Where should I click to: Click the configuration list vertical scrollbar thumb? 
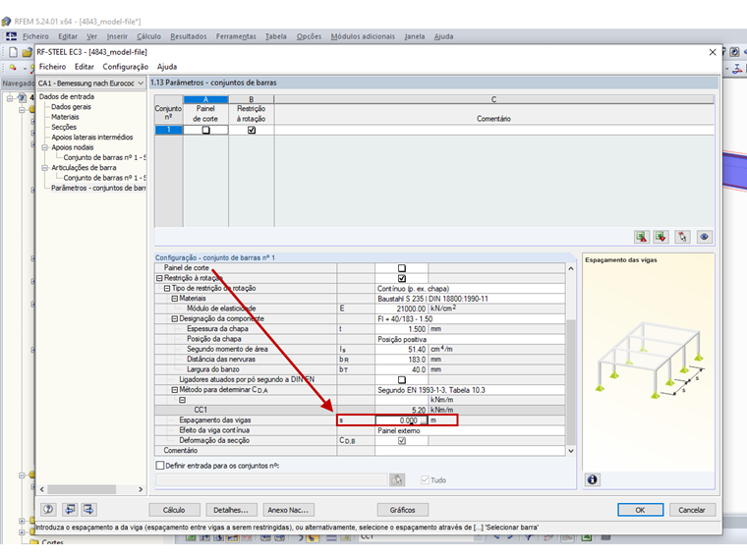(571, 381)
